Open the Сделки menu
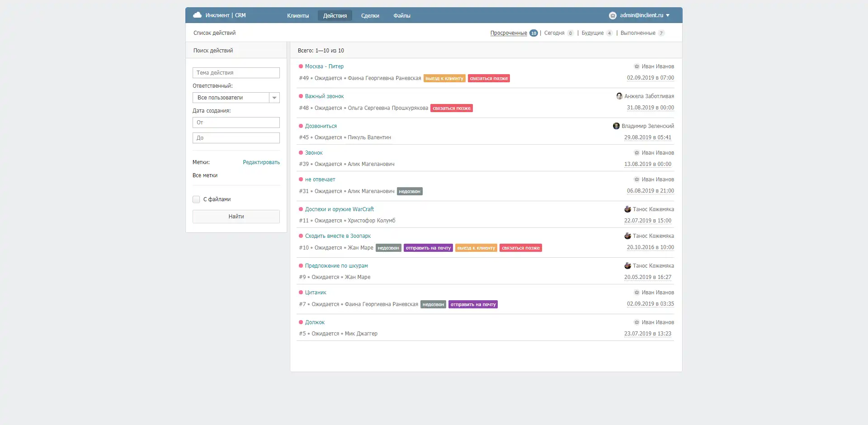The height and width of the screenshot is (425, 868). coord(370,16)
